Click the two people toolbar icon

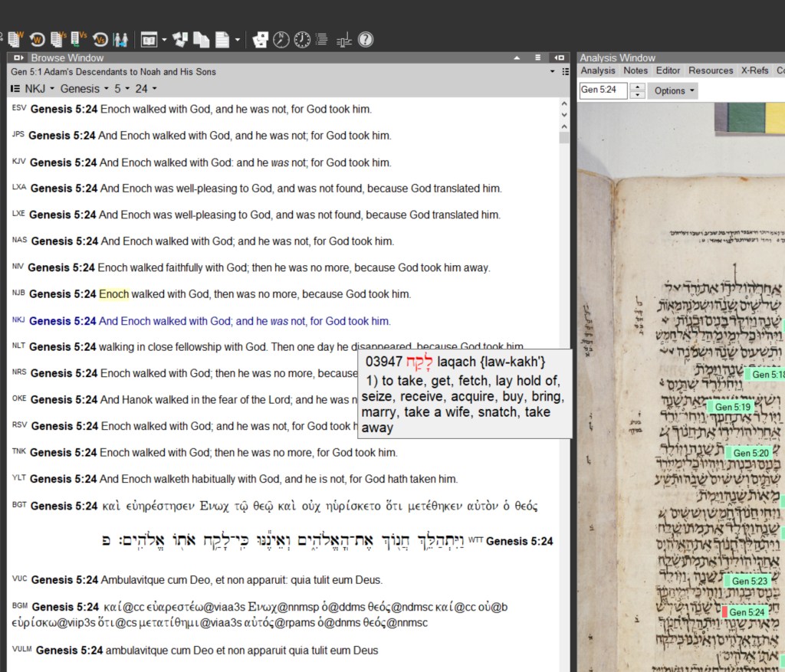pyautogui.click(x=120, y=39)
